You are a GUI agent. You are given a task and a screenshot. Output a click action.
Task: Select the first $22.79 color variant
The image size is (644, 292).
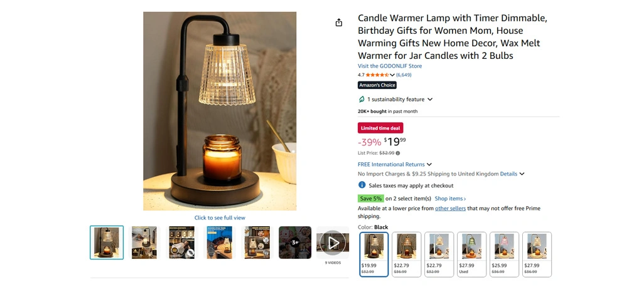(x=407, y=254)
